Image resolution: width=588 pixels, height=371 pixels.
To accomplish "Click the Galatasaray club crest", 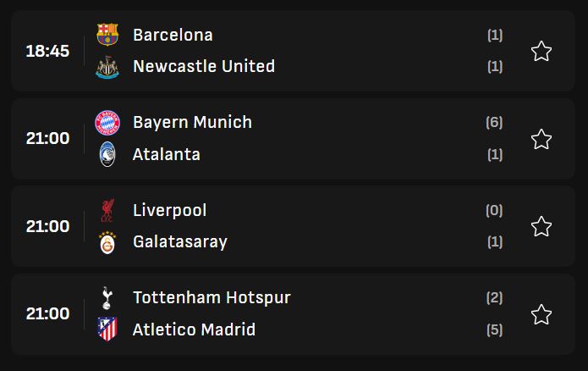I will [107, 242].
